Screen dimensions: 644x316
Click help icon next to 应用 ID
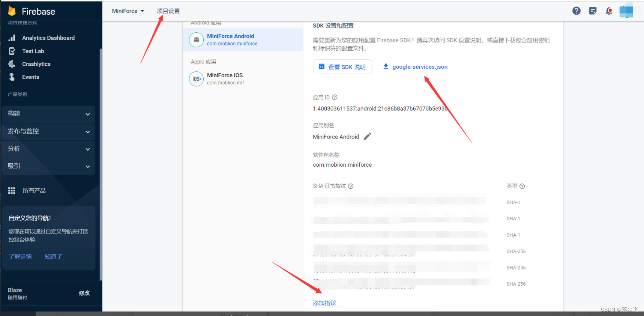335,97
